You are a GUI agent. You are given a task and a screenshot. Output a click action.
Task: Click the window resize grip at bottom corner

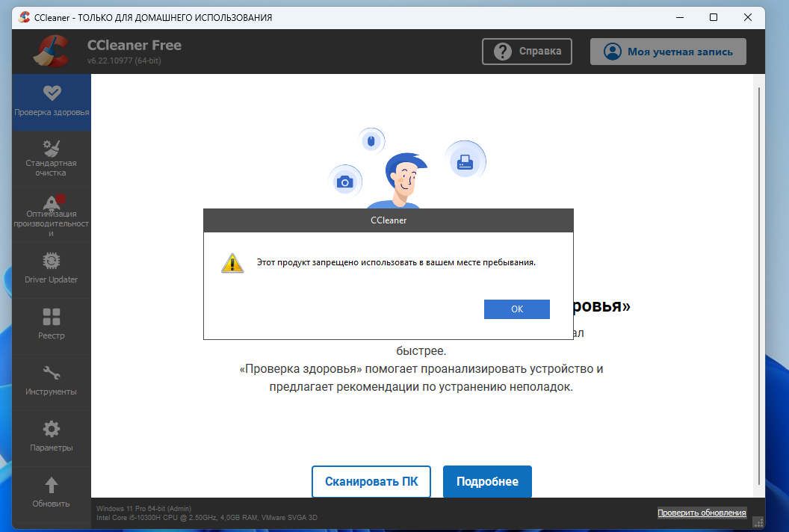pos(758,522)
